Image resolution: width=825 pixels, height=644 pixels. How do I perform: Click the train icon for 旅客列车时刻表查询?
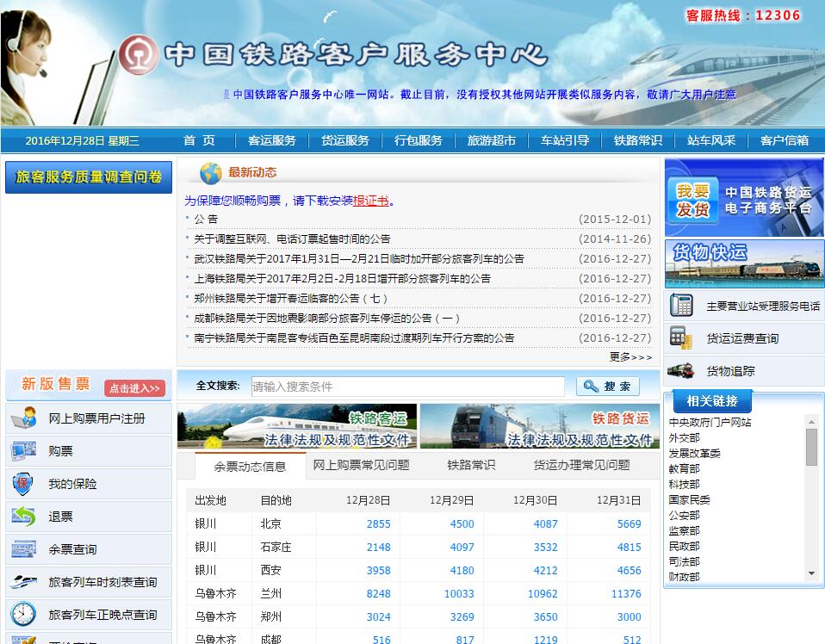click(23, 582)
